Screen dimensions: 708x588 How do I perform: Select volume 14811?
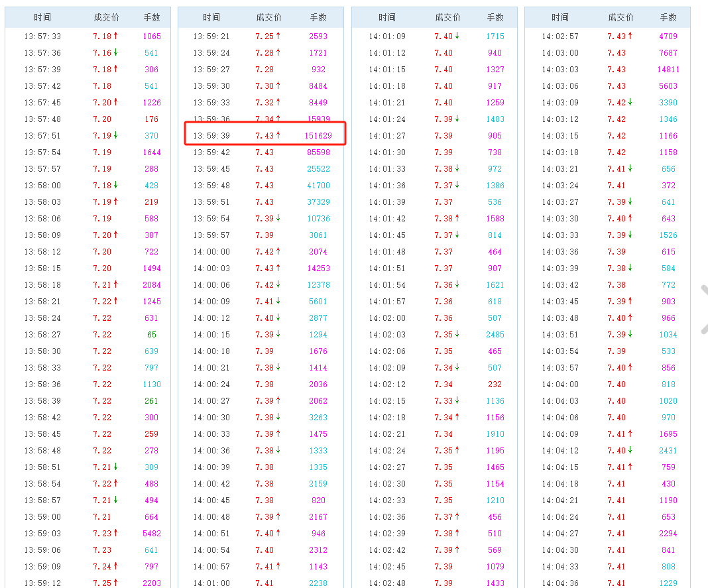point(668,69)
